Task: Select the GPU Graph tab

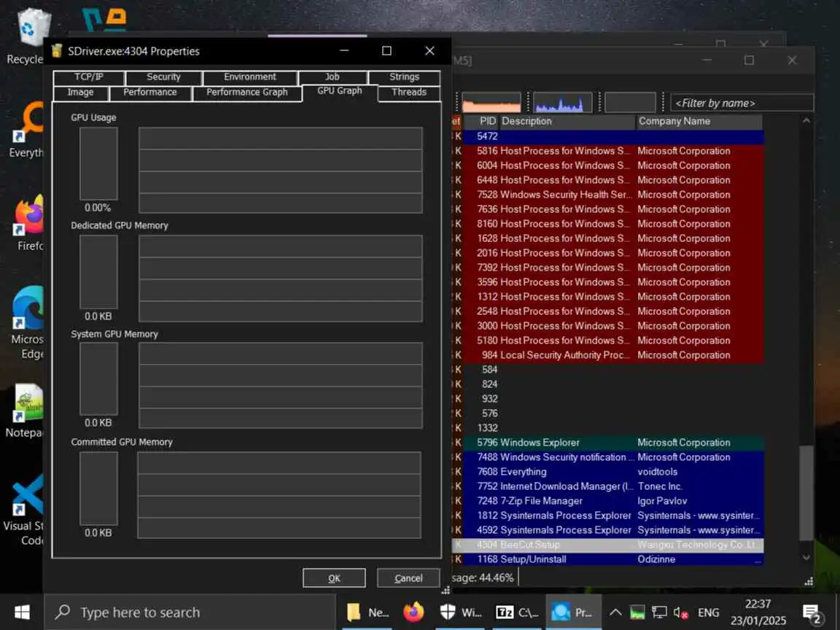Action: [340, 92]
